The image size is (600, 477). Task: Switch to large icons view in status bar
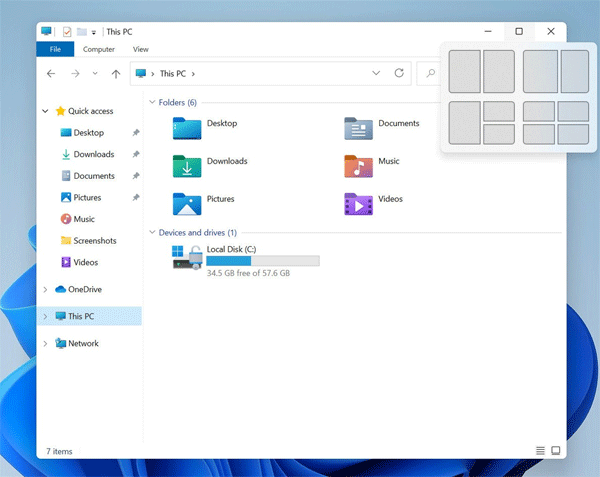point(556,451)
